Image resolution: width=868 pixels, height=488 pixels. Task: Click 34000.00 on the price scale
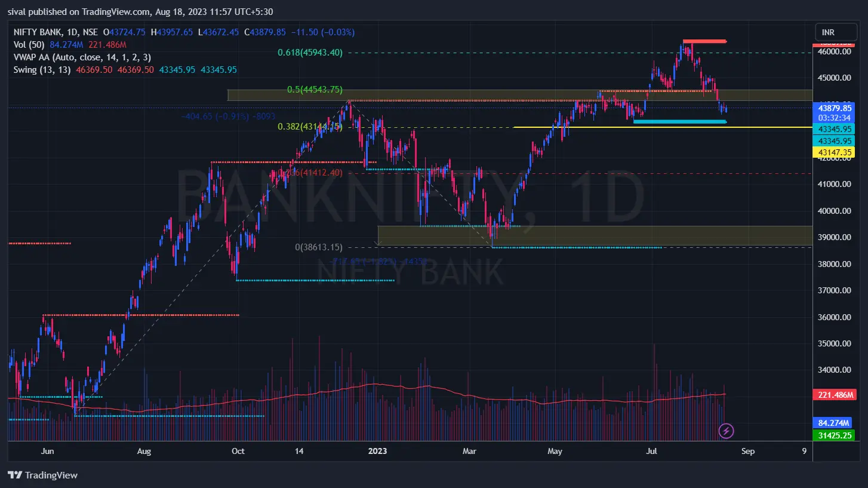point(834,370)
